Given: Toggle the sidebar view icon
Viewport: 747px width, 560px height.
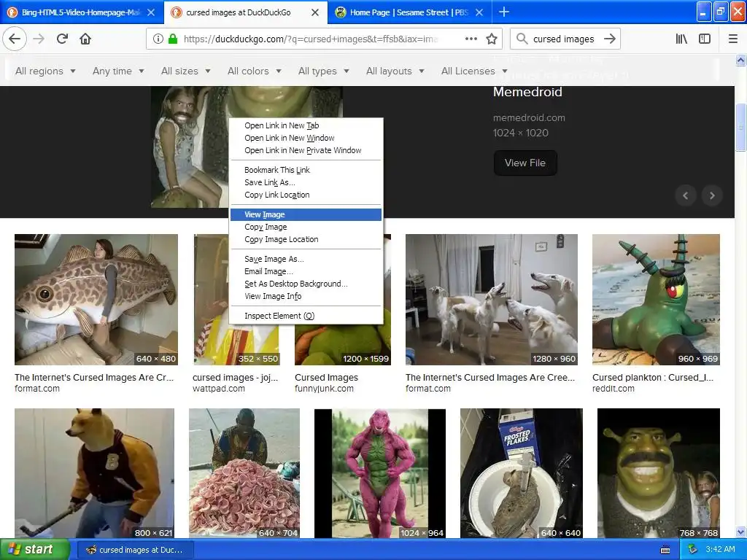Looking at the screenshot, I should (705, 39).
